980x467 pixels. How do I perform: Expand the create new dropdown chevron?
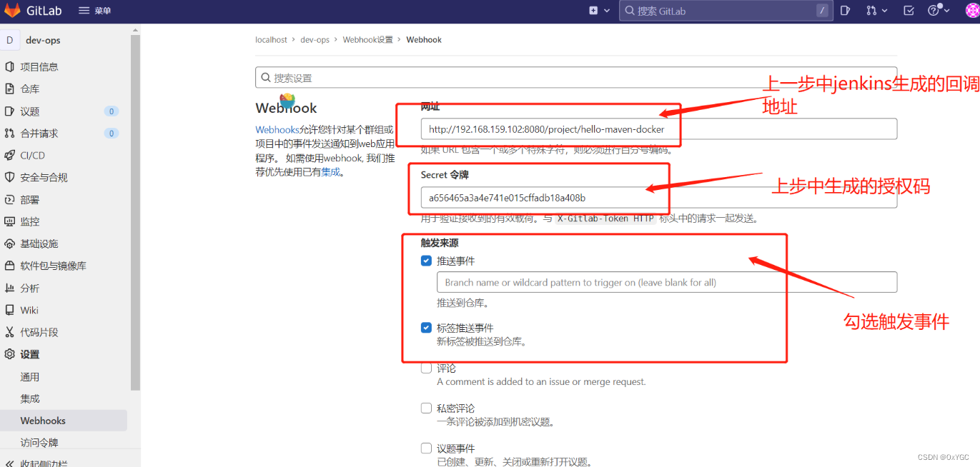[x=607, y=11]
